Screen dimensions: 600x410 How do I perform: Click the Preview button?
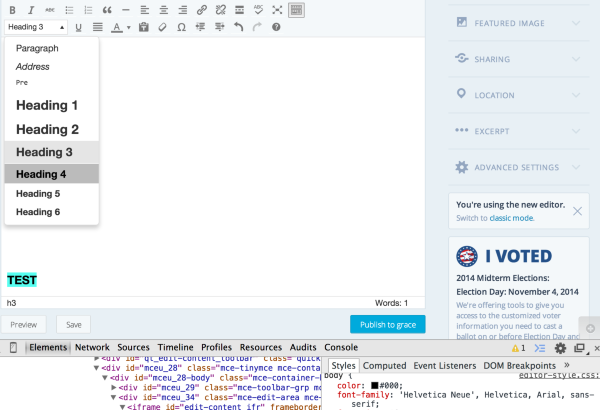click(23, 325)
